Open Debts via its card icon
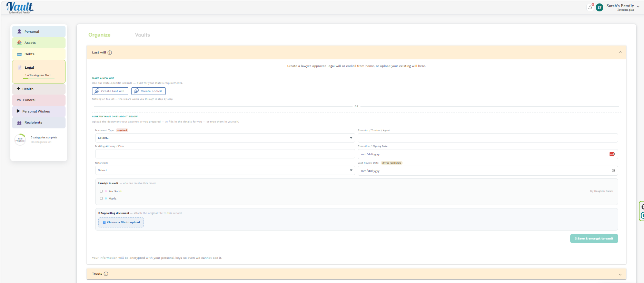This screenshot has width=644, height=283. (19, 54)
